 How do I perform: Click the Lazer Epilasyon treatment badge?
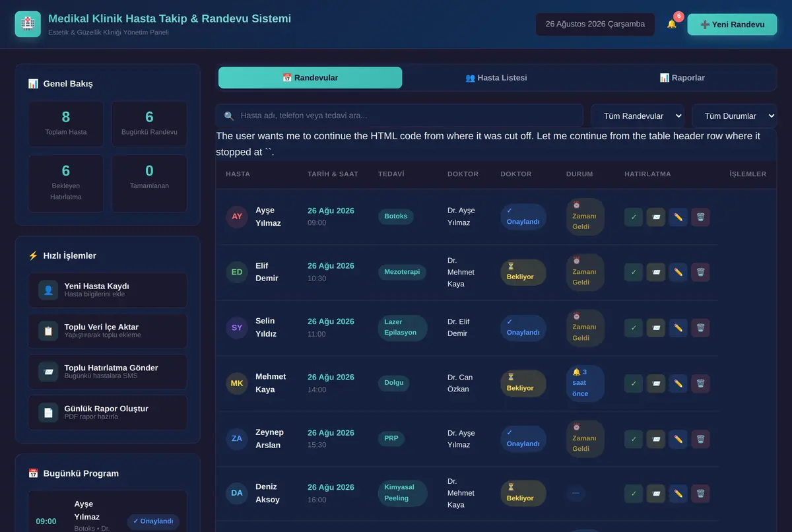(x=403, y=327)
